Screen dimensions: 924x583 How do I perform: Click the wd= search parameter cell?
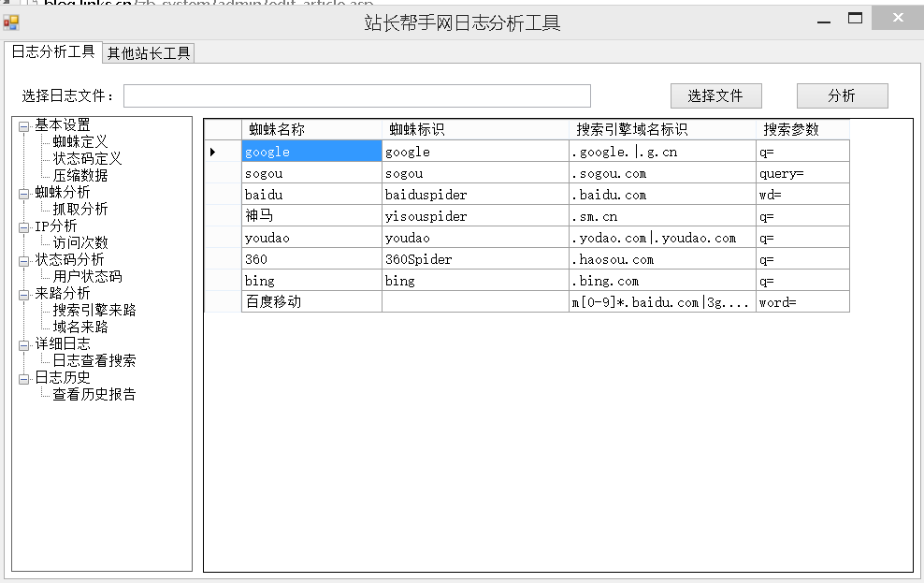click(802, 195)
